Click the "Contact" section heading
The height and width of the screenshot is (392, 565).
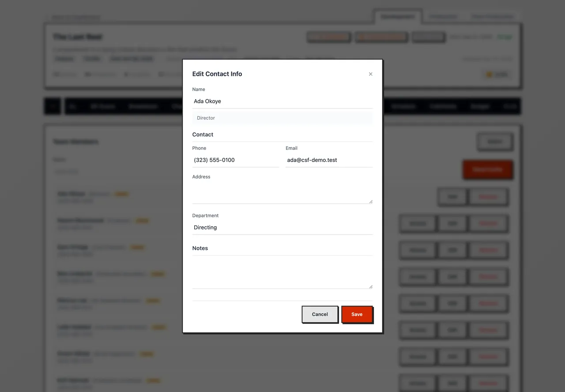(203, 134)
